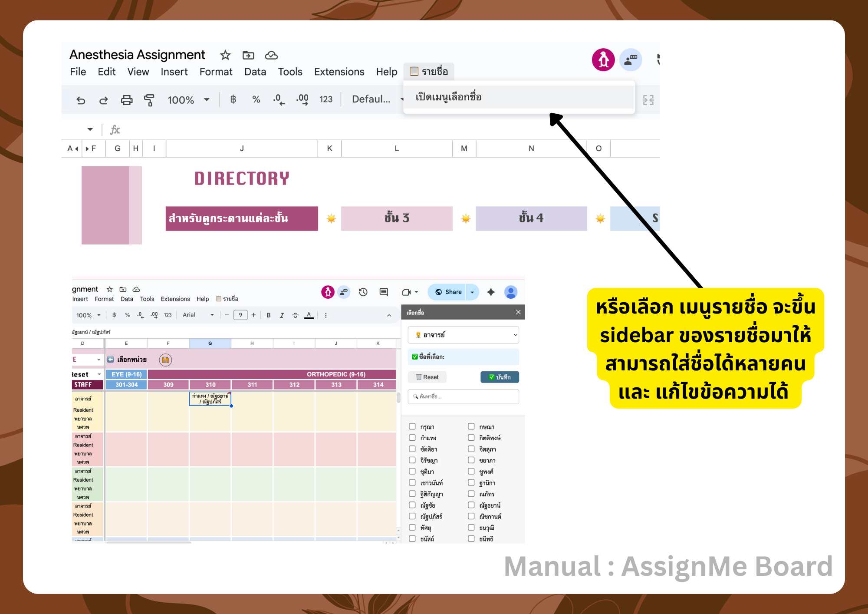
Task: Click the print icon
Action: click(x=126, y=100)
